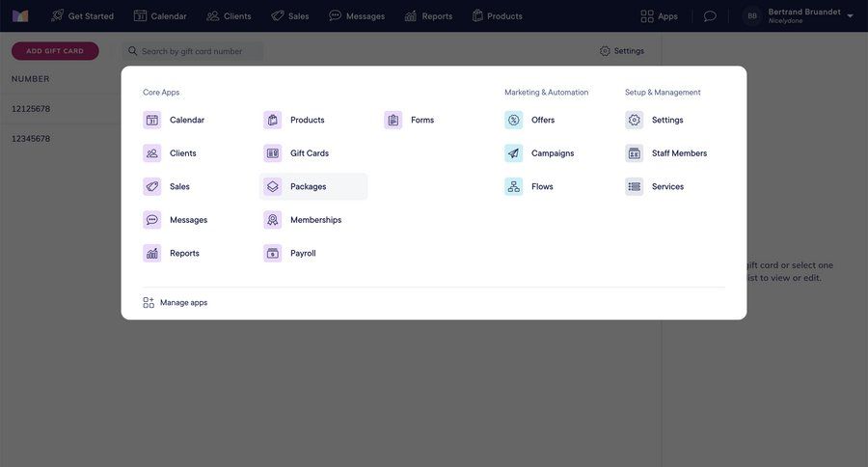Open the Services list icon

(x=635, y=186)
